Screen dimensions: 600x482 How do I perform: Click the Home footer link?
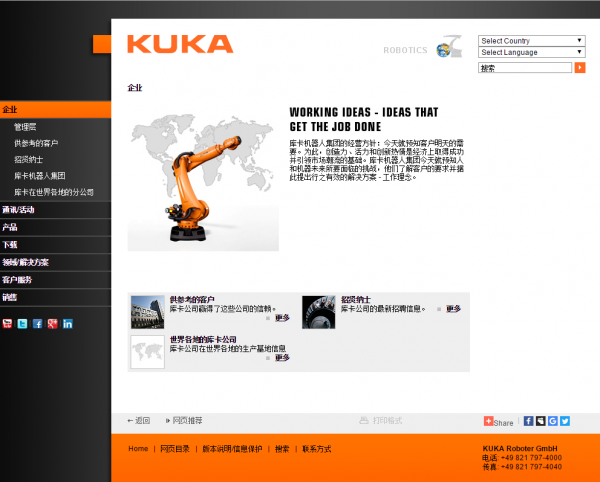point(138,449)
